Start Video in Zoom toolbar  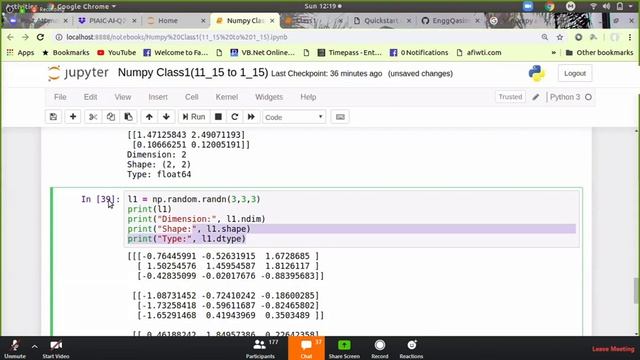[x=56, y=349]
